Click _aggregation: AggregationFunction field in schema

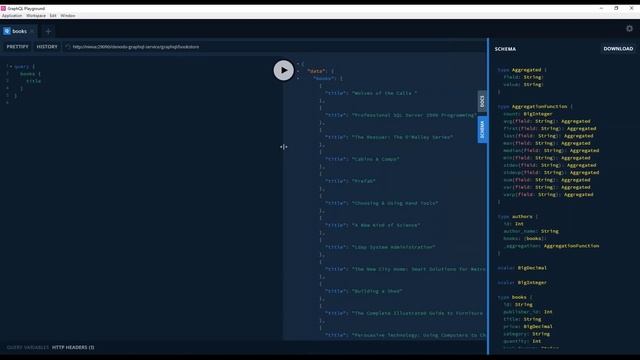(551, 246)
